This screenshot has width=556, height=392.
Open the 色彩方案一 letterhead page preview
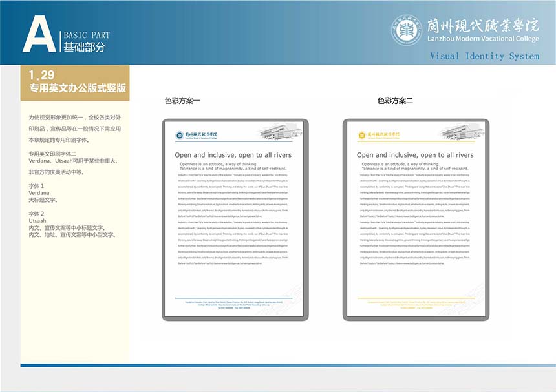[x=233, y=220]
